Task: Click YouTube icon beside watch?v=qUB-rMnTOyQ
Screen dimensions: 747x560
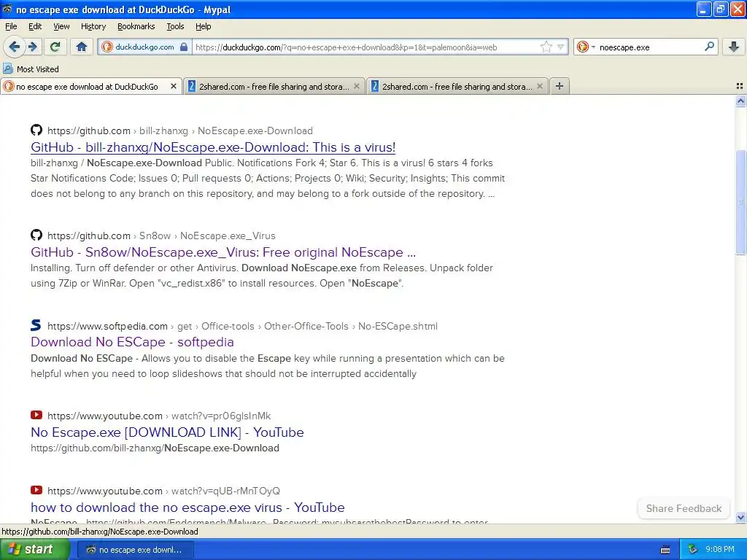Action: [x=36, y=490]
